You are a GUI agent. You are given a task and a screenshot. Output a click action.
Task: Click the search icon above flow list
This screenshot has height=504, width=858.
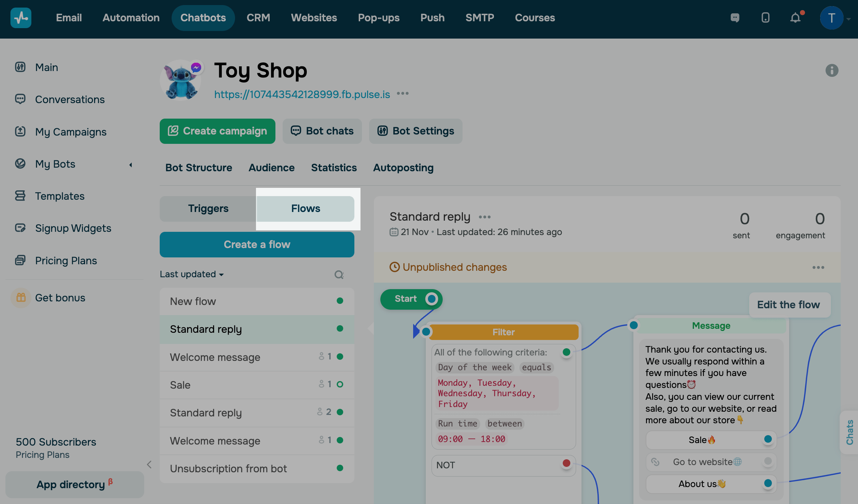(x=339, y=275)
